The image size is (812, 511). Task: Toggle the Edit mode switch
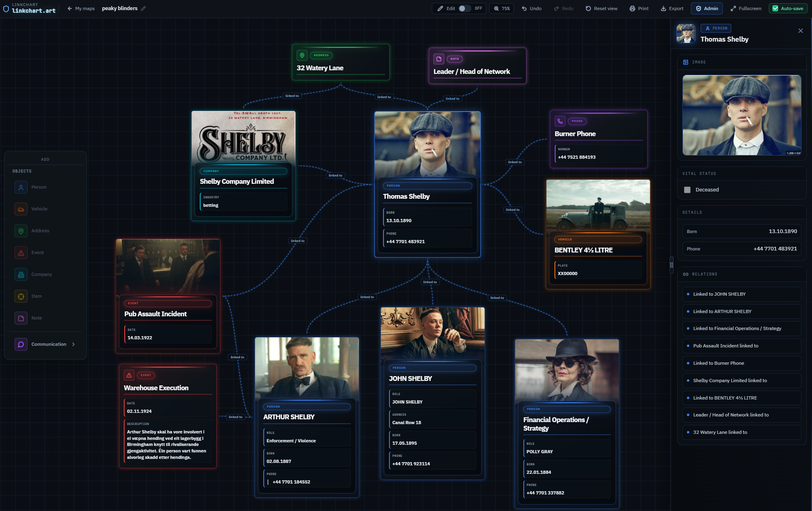click(x=465, y=8)
